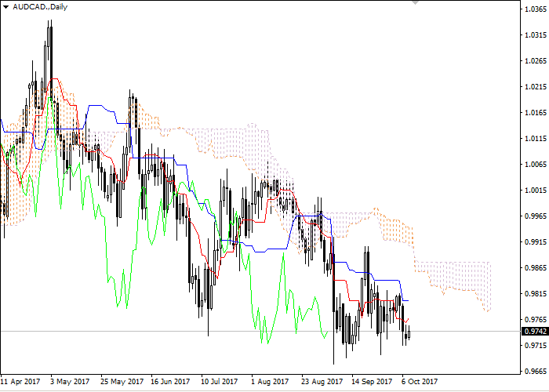Click the 11 Apr 2017 date label
Viewport: 549px width, 392px height.
point(20,381)
